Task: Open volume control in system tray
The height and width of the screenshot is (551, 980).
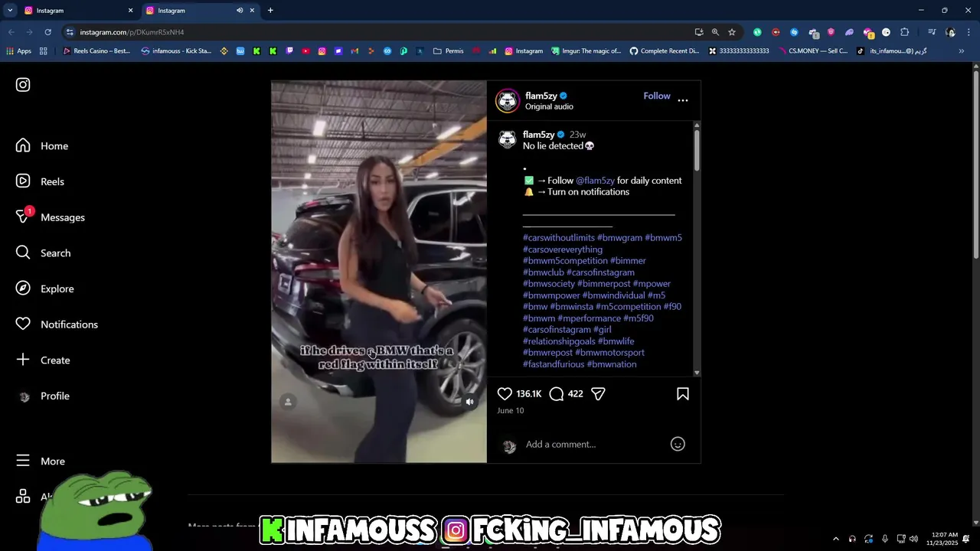Action: coord(913,539)
